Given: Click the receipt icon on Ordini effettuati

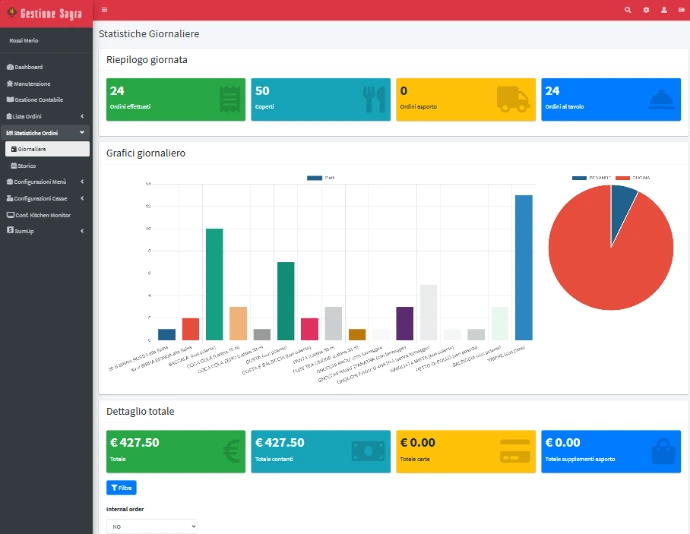Looking at the screenshot, I should [x=228, y=99].
